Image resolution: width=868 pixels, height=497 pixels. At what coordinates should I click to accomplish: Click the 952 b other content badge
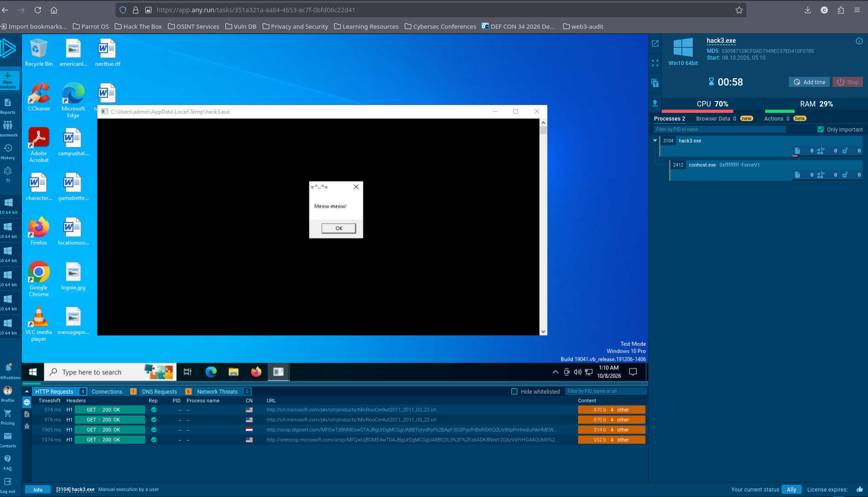point(611,440)
